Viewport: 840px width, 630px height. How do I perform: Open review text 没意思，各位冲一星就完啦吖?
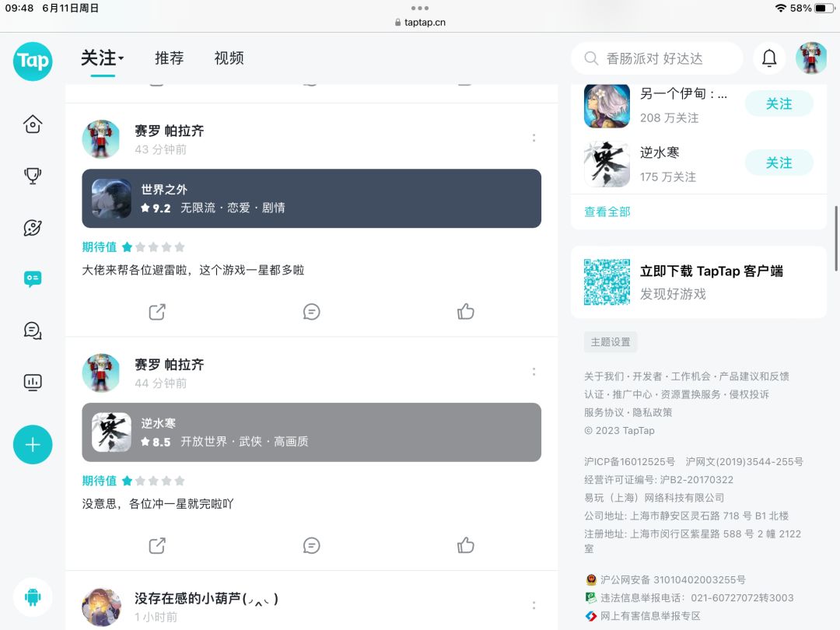coord(157,503)
